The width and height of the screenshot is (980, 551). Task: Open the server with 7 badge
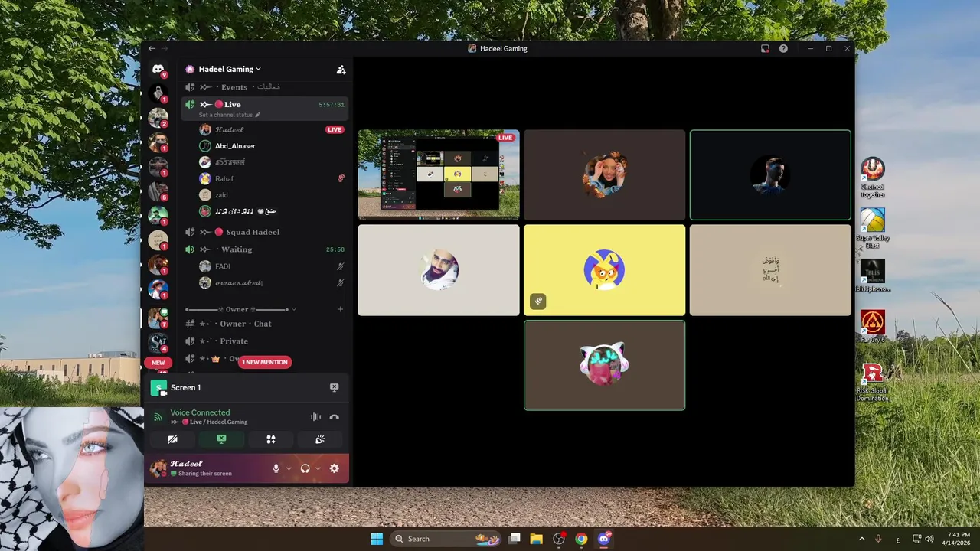158,318
